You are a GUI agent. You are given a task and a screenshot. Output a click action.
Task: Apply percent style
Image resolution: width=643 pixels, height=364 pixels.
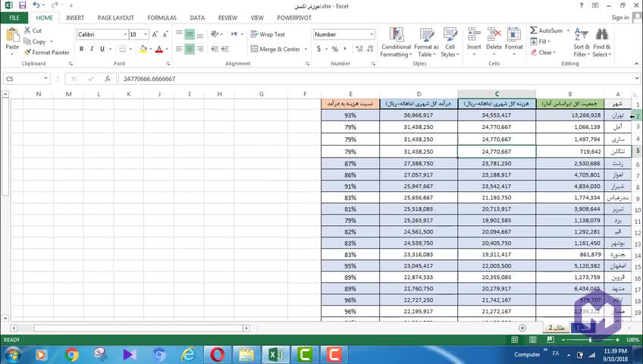(x=335, y=49)
